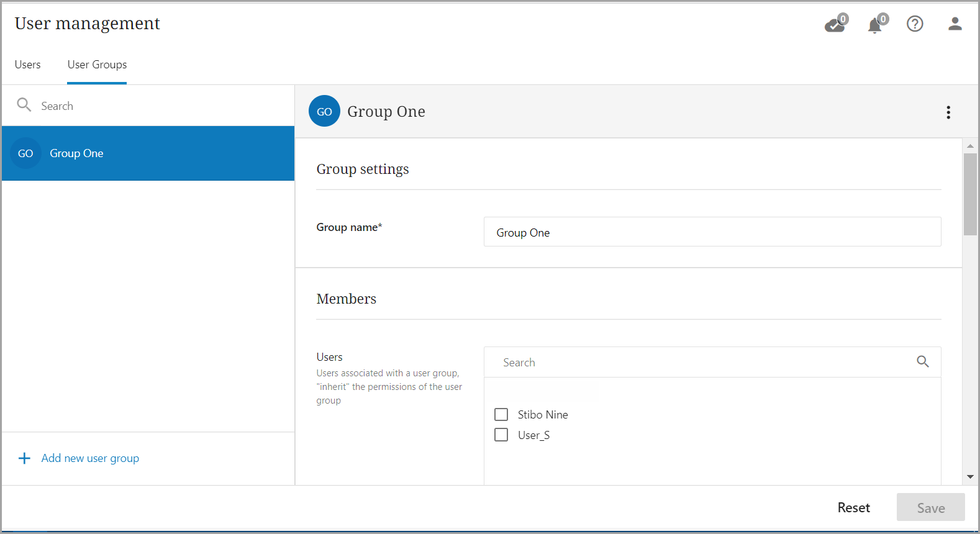The height and width of the screenshot is (534, 980).
Task: Open the user profile icon
Action: pos(955,24)
